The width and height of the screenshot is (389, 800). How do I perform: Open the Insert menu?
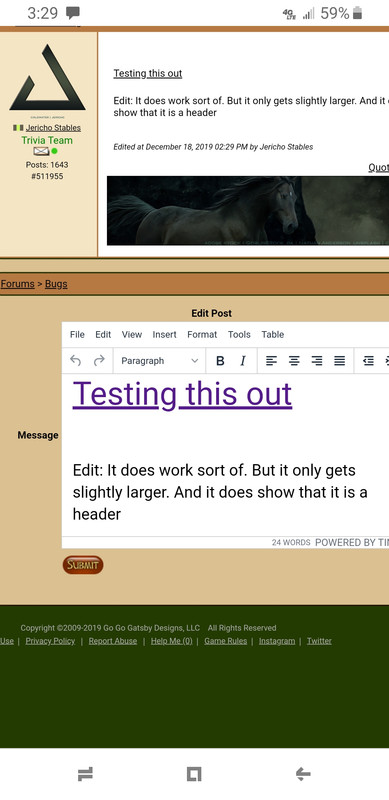(x=164, y=335)
